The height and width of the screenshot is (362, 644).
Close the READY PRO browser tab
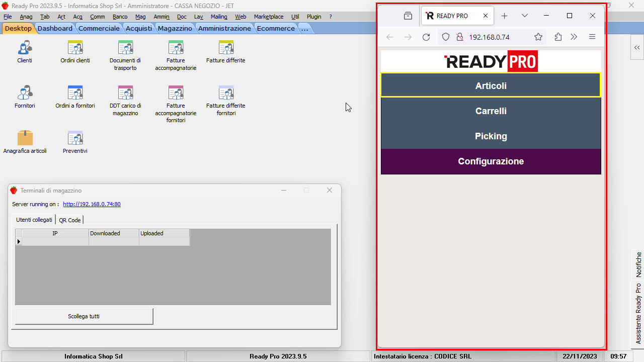[x=486, y=16]
